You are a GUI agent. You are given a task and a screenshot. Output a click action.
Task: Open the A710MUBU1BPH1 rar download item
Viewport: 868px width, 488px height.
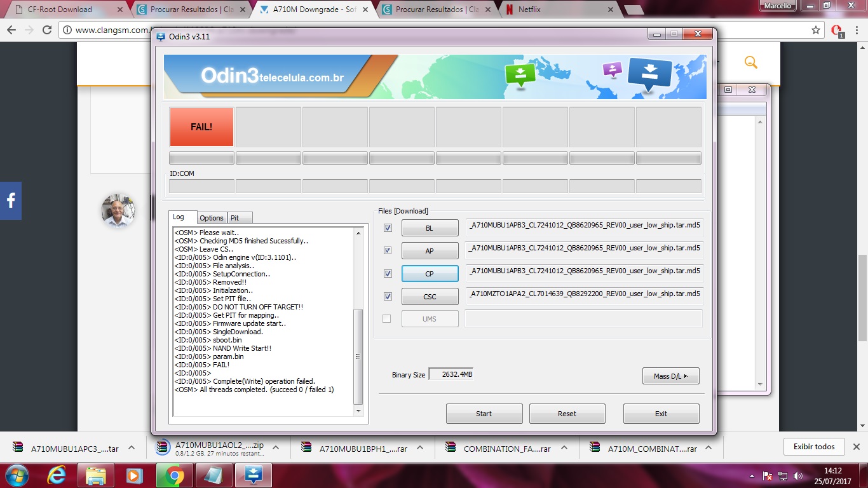pos(355,448)
